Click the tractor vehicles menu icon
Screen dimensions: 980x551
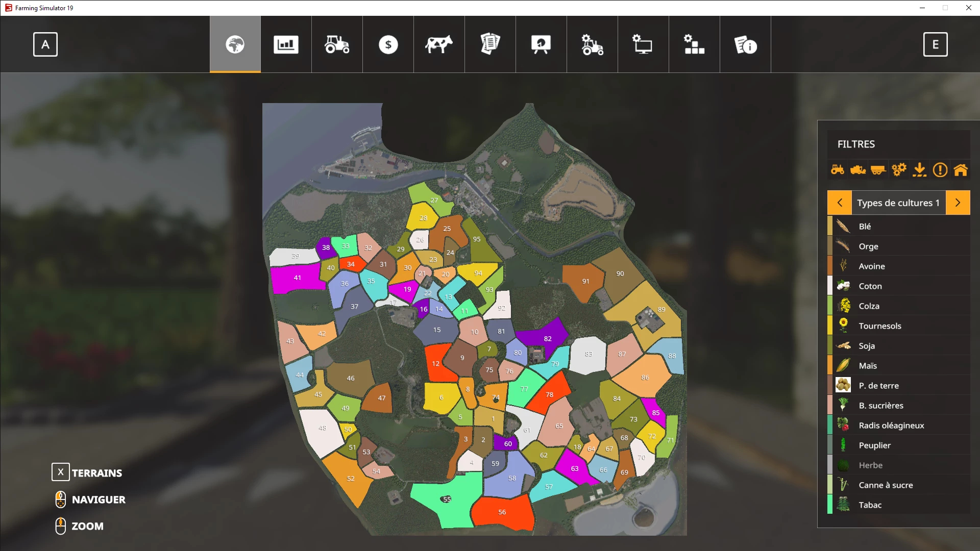337,44
